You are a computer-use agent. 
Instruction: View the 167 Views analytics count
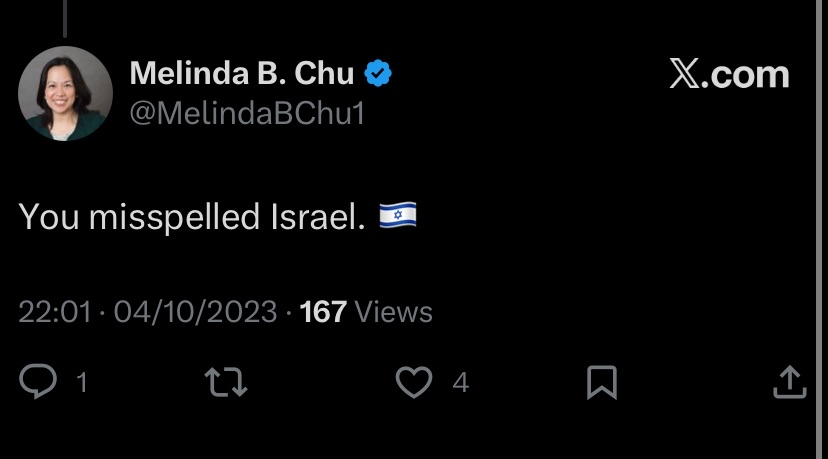[366, 312]
